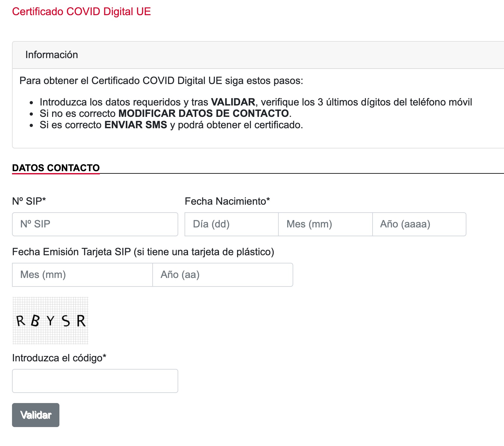The image size is (504, 446).
Task: Click the Nº SIP input field
Action: click(x=95, y=224)
